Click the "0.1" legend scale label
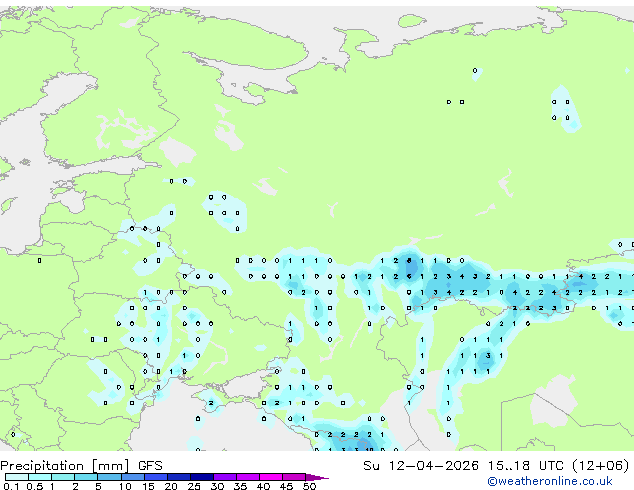 [11, 486]
